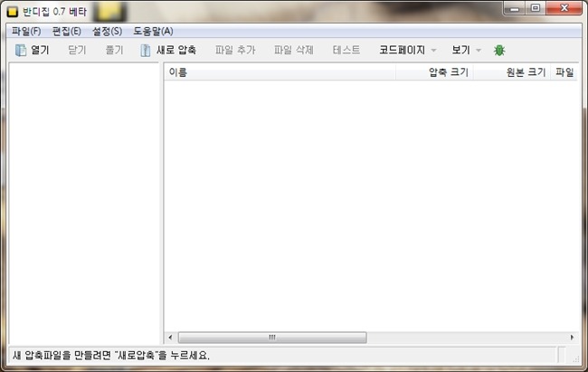Click the 반디집 title bar app icon
The image size is (588, 372).
(13, 12)
